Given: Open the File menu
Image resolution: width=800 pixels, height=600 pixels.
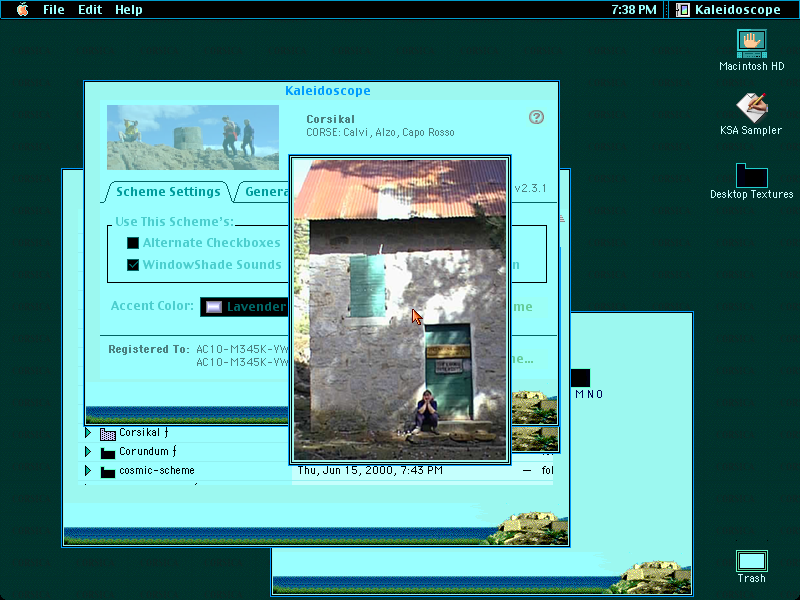Looking at the screenshot, I should [x=54, y=10].
